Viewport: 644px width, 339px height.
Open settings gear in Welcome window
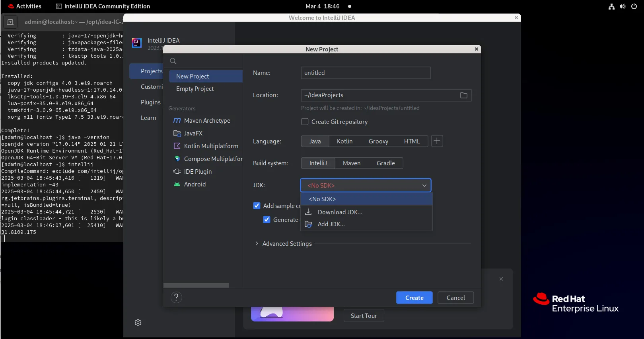coord(138,323)
